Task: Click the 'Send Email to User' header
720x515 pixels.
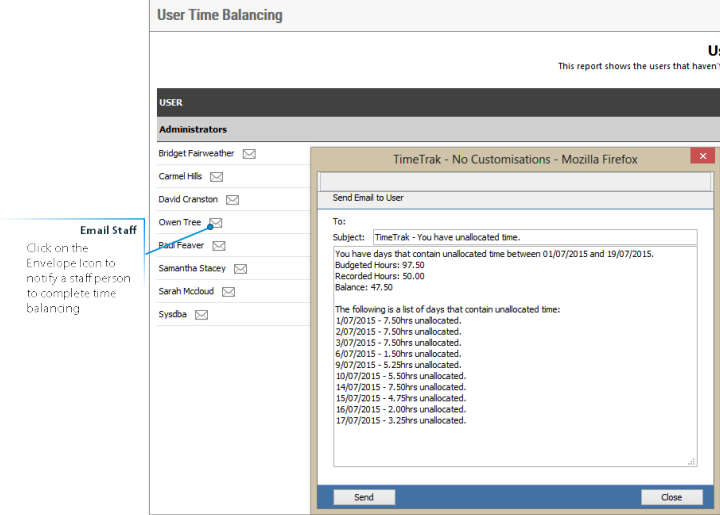Action: click(368, 198)
